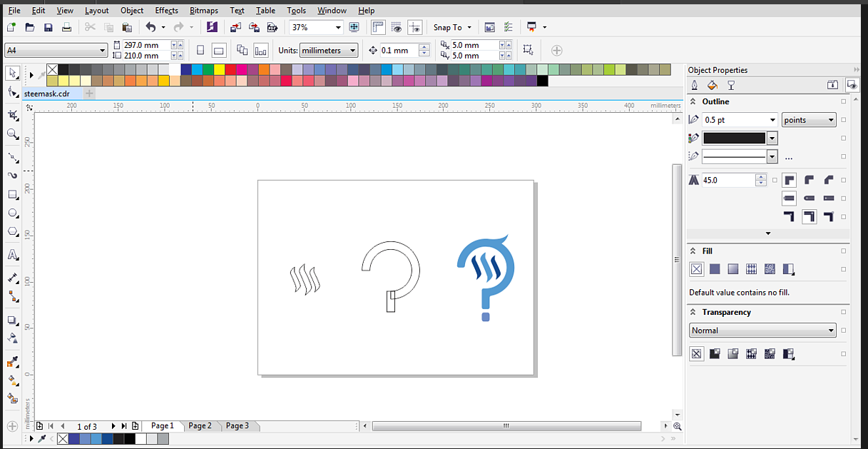
Task: Click the Print icon
Action: [x=67, y=27]
